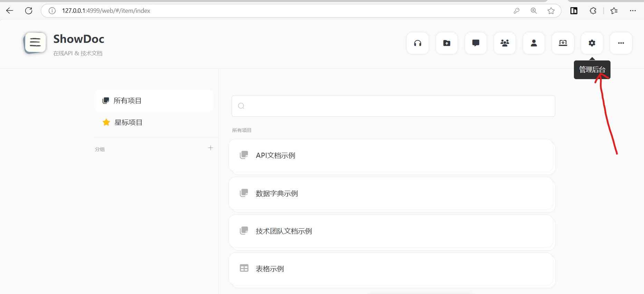Add a new group with plus icon
This screenshot has height=294, width=644.
pos(210,148)
